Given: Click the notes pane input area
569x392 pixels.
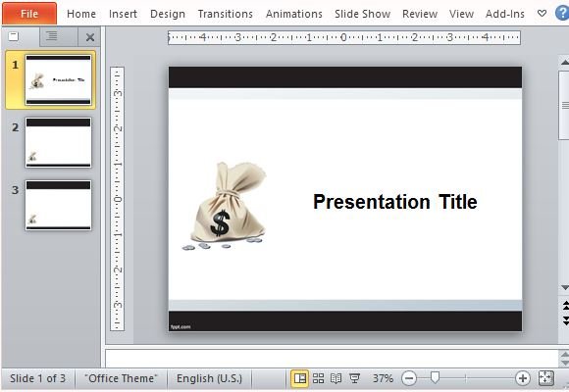Looking at the screenshot, I should [332, 359].
